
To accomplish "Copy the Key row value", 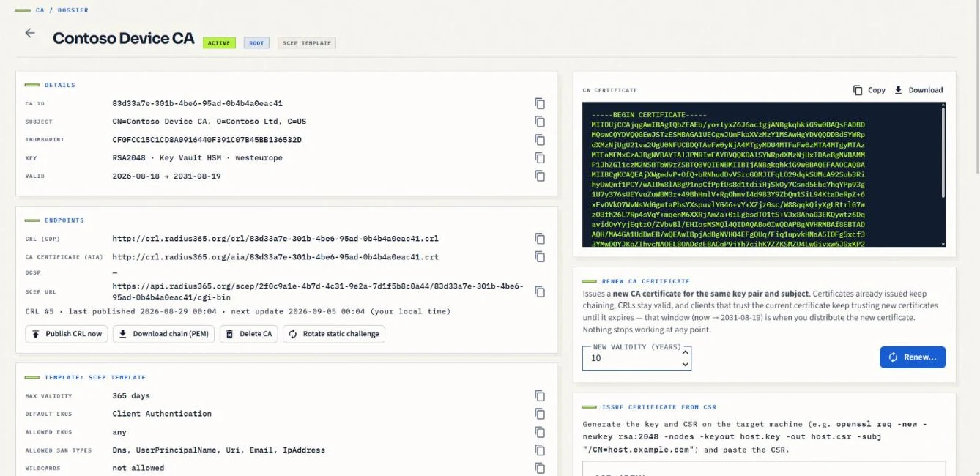I will 540,157.
